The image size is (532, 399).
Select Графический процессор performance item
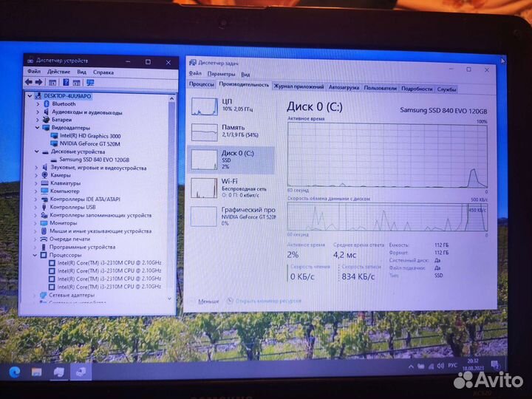233,216
